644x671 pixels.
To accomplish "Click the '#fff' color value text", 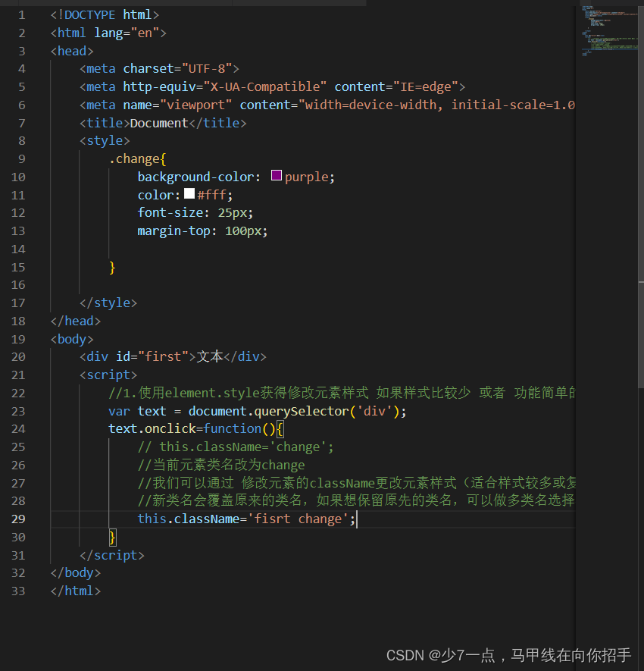I will click(x=211, y=196).
